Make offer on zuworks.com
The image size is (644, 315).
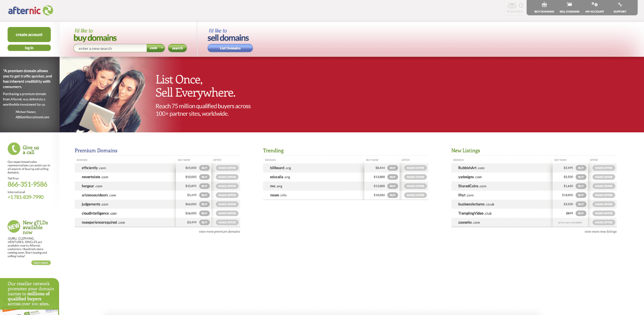pos(604,222)
